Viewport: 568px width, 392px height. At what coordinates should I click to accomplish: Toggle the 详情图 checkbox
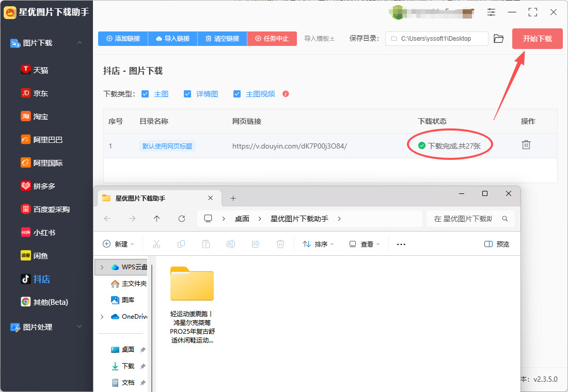187,94
